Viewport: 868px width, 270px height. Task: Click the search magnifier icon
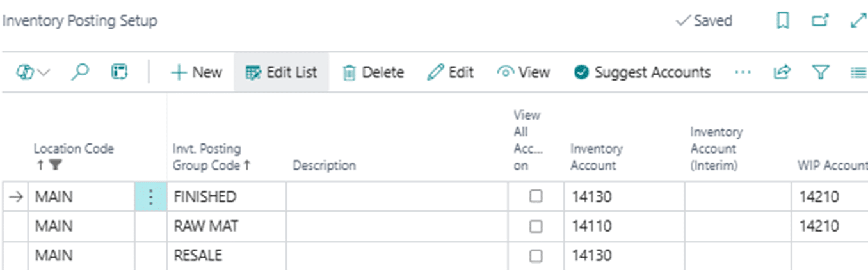coord(79,72)
